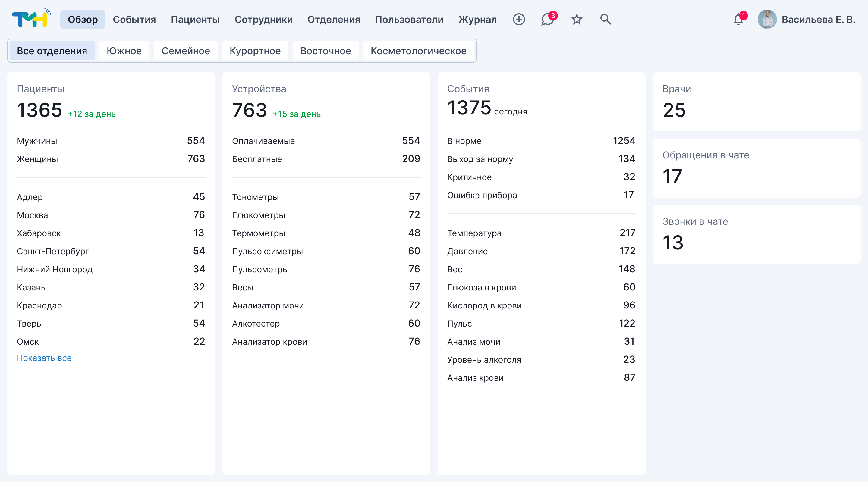Switch to Обзор menu item
The height and width of the screenshot is (482, 868).
(x=83, y=20)
